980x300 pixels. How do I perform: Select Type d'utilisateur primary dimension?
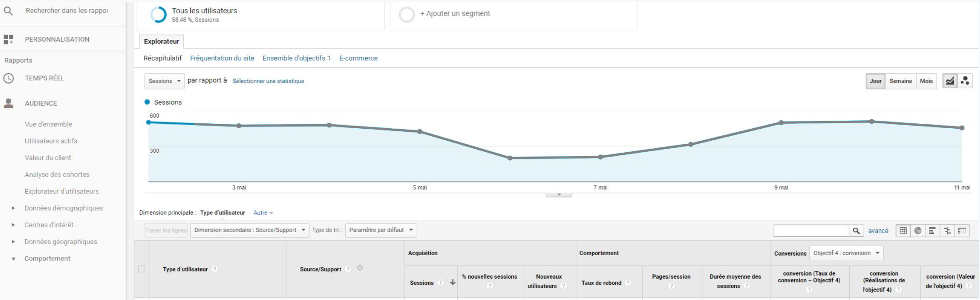(x=223, y=213)
